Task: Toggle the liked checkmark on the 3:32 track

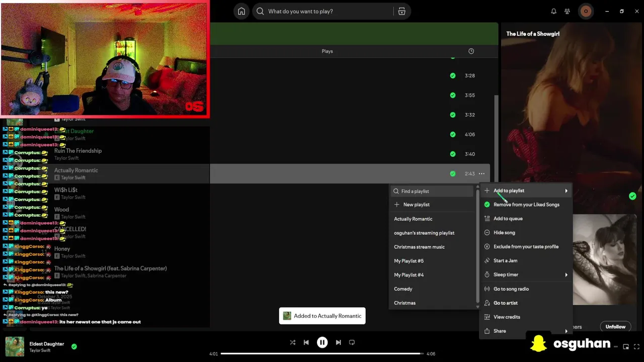Action: [453, 115]
